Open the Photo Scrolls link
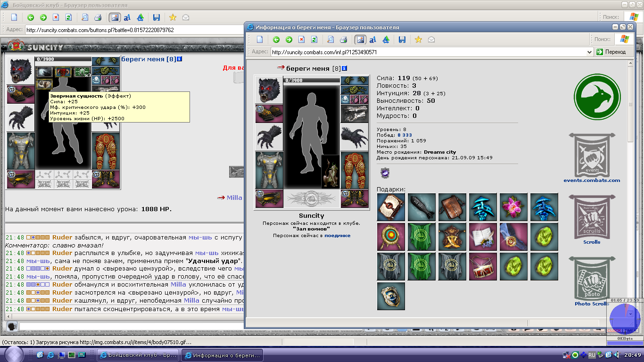644x362 pixels. [x=592, y=304]
